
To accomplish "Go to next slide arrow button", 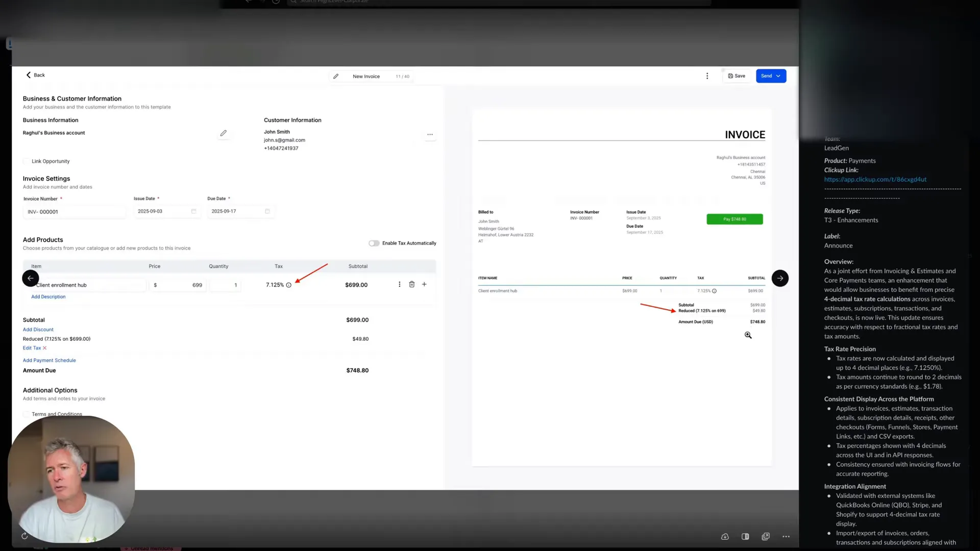I will 780,278.
